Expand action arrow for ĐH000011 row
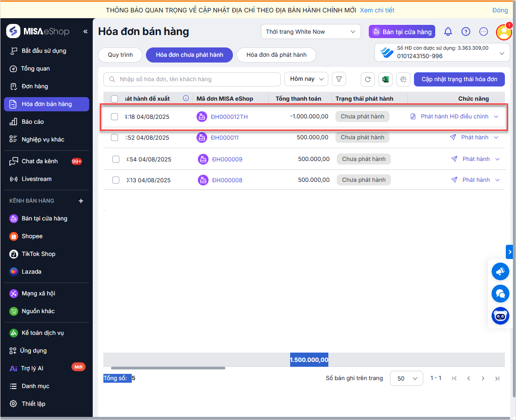516x420 pixels. click(x=496, y=137)
